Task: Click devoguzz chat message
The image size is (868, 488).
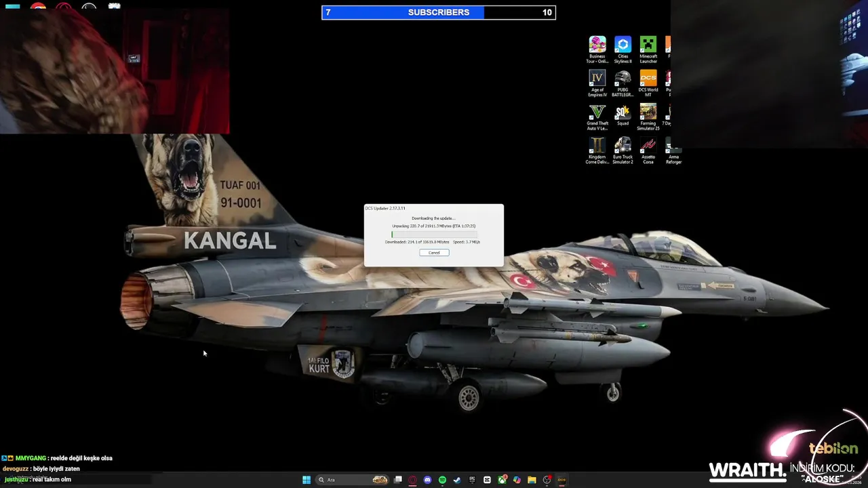Action: coord(41,469)
